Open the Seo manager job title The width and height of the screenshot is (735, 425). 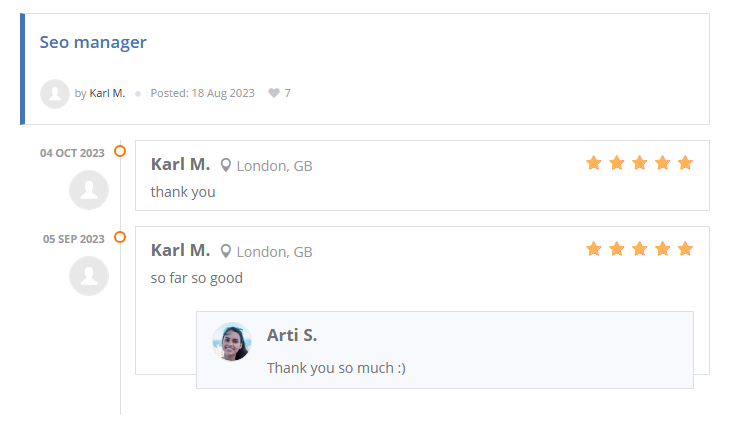[x=93, y=42]
